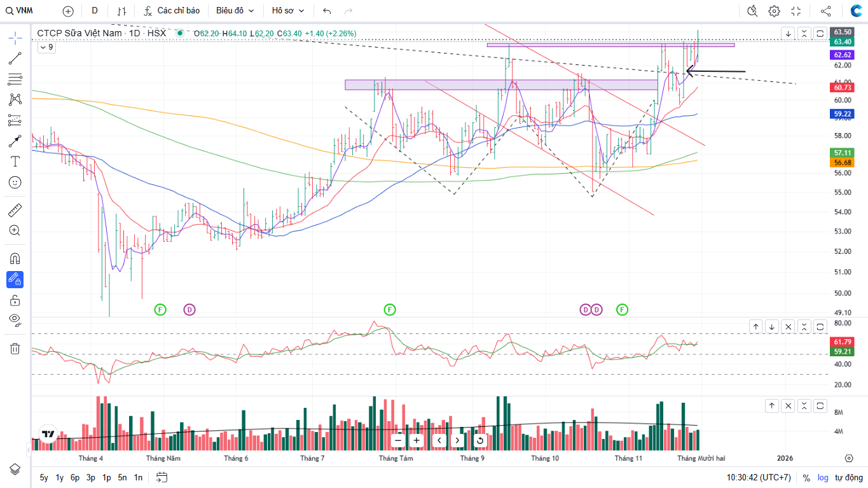Expand the collapsed indicators legend showing 9
Image resolution: width=868 pixels, height=488 pixels.
(46, 47)
